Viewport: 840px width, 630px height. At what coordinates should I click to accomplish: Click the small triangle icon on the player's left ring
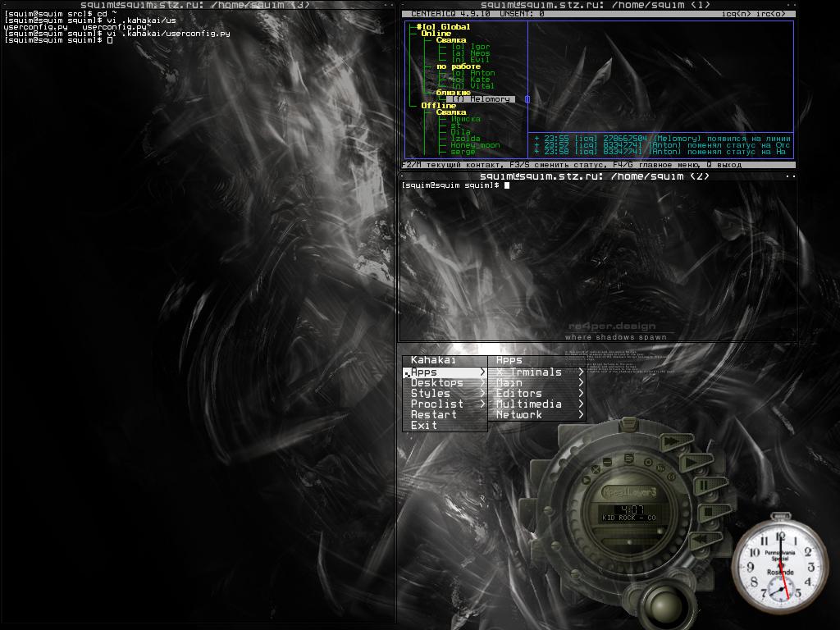coord(585,478)
